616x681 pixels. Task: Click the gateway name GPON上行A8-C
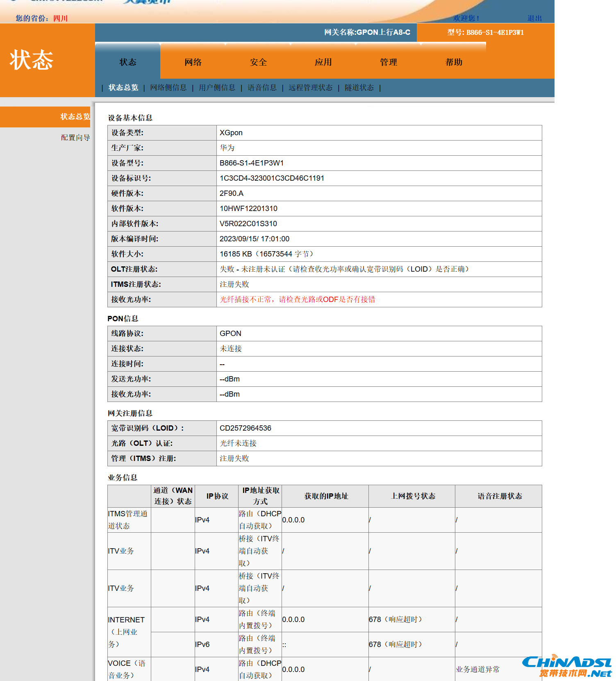point(383,32)
